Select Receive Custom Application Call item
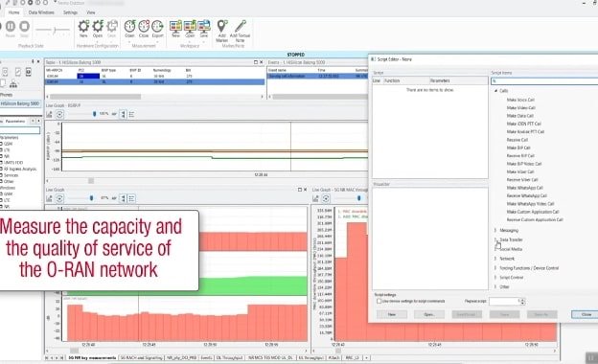Image resolution: width=598 pixels, height=364 pixels. click(x=535, y=220)
